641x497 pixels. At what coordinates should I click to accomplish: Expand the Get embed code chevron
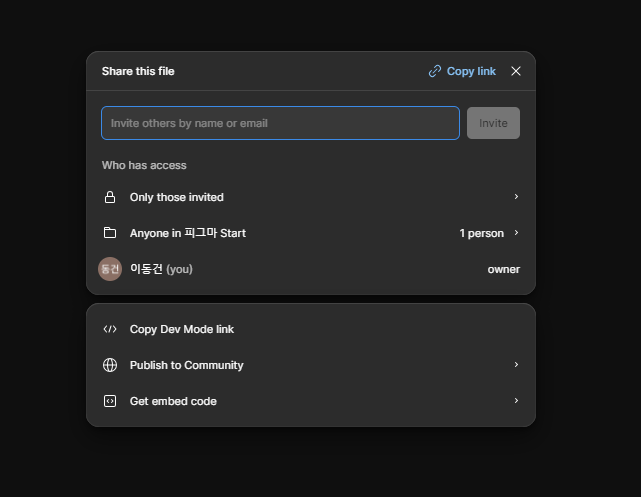click(x=516, y=401)
